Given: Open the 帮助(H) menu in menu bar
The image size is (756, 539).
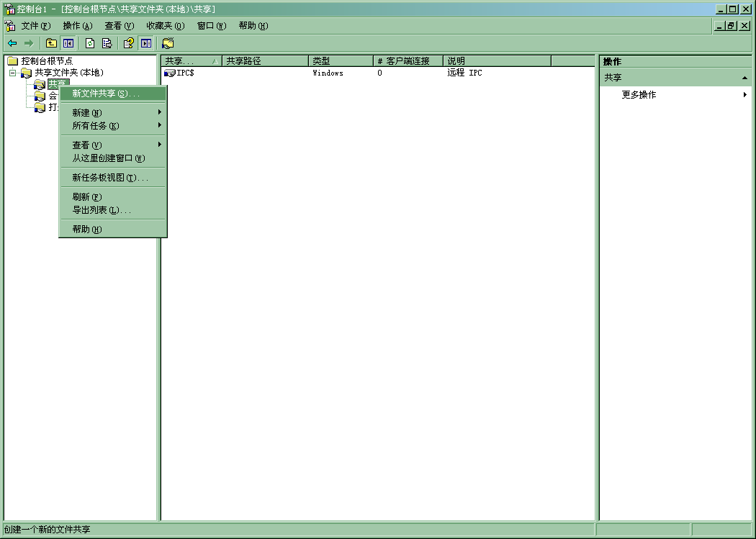Looking at the screenshot, I should tap(253, 25).
